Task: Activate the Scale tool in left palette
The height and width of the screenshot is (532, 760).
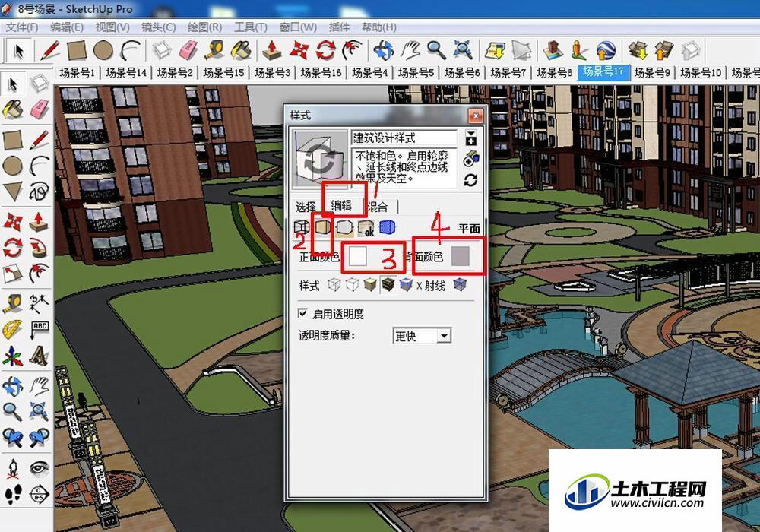Action: click(13, 274)
